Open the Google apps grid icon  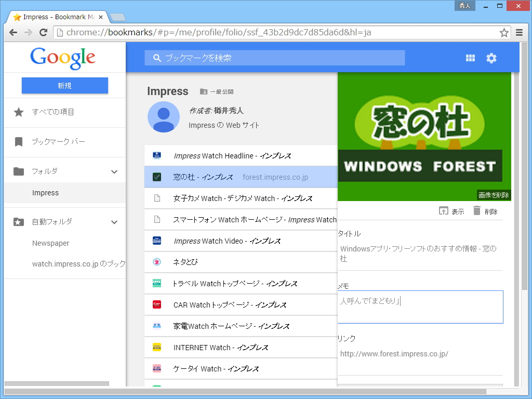[x=470, y=58]
